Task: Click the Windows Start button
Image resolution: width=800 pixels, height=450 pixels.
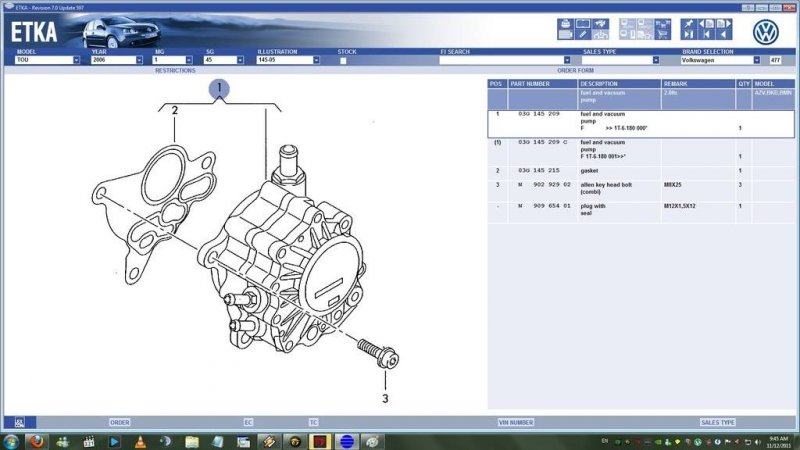Action: 10,440
